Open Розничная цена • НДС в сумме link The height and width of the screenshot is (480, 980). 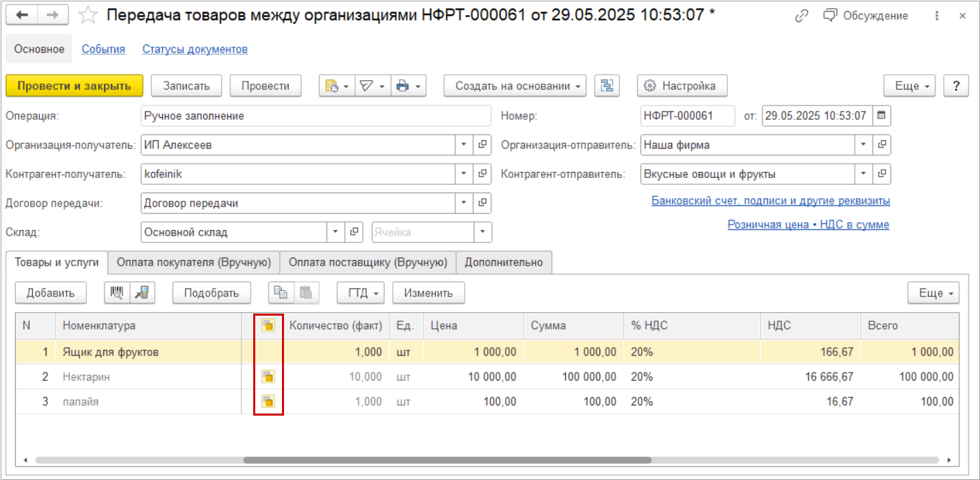coord(808,224)
